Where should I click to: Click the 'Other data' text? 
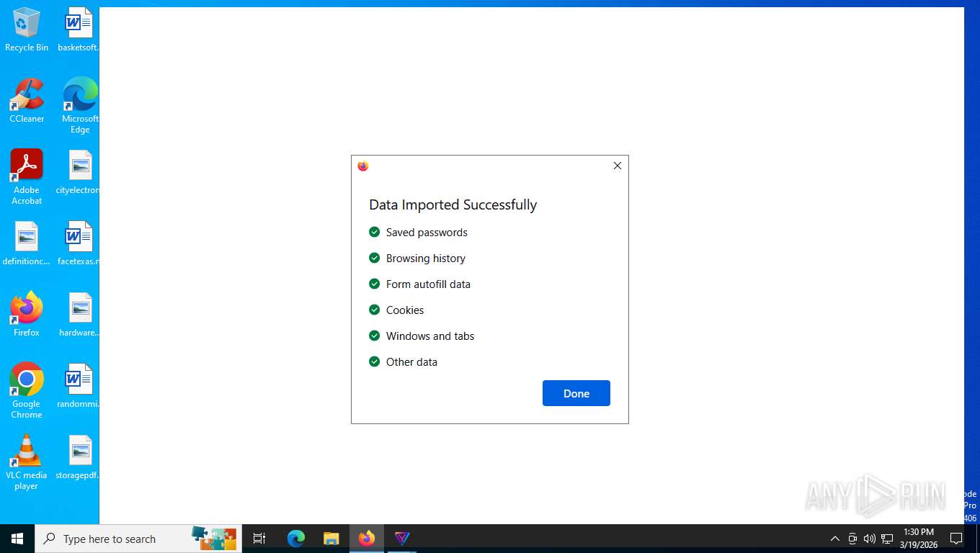coord(411,361)
